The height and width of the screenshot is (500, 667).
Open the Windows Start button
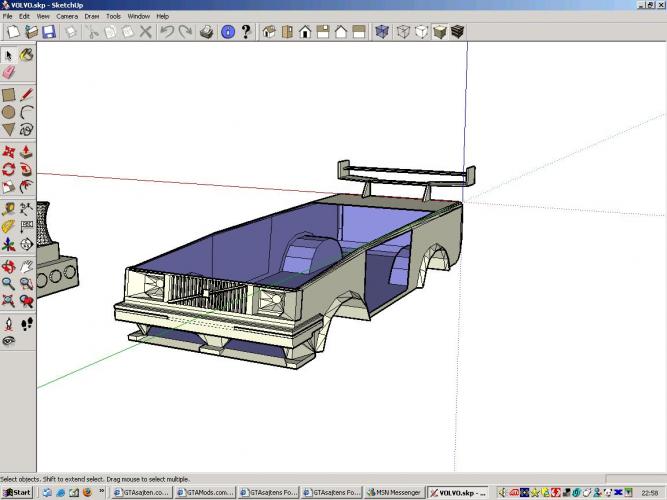pyautogui.click(x=17, y=492)
